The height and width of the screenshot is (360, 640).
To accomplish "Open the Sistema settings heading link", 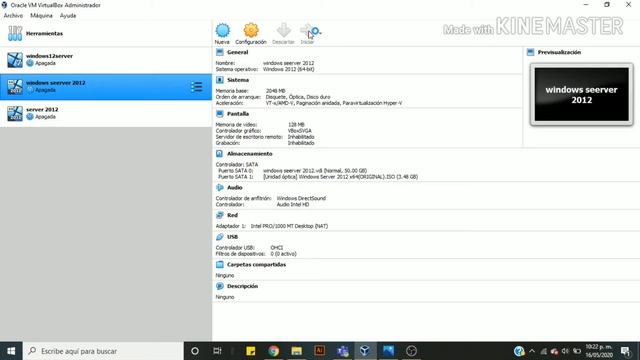I will point(238,80).
